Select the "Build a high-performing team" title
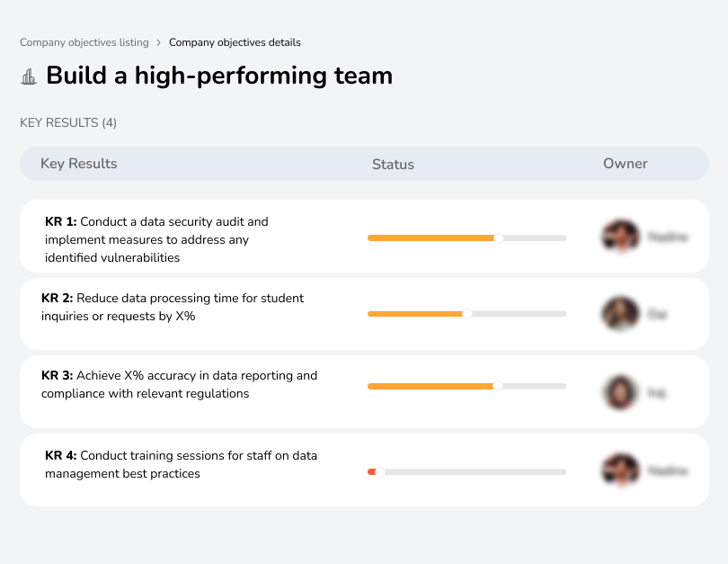The width and height of the screenshot is (728, 564). [220, 76]
